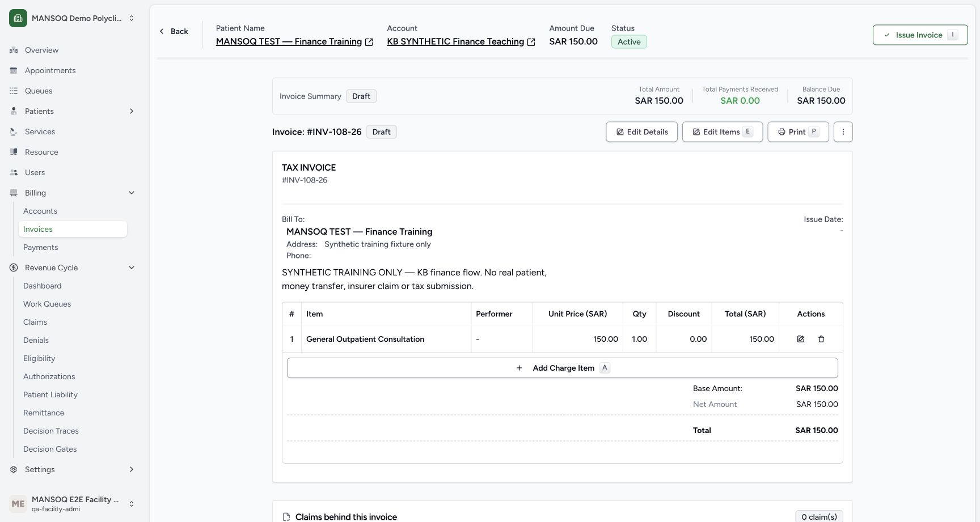The height and width of the screenshot is (522, 980).
Task: Open Decision Gates page
Action: point(73,449)
